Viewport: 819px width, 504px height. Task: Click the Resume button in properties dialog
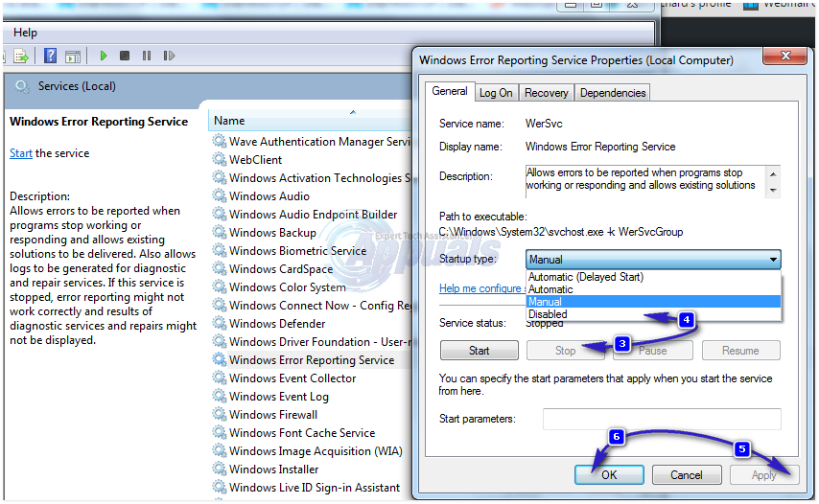coord(740,351)
